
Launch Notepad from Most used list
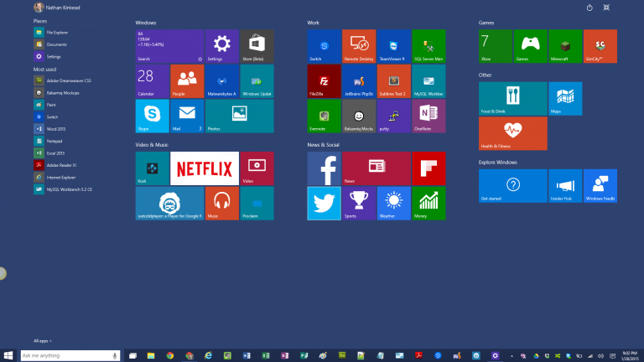49,141
